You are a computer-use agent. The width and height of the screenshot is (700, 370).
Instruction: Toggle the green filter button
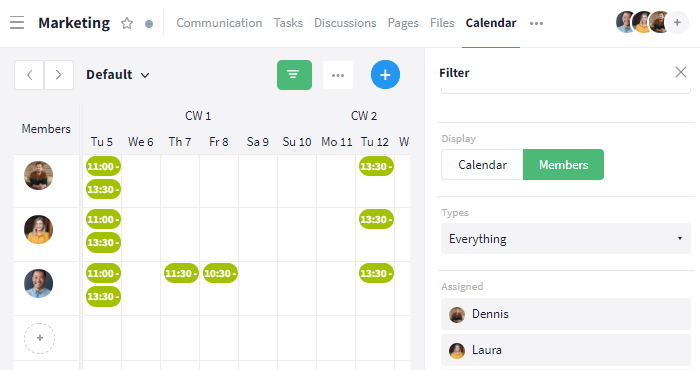pos(294,75)
